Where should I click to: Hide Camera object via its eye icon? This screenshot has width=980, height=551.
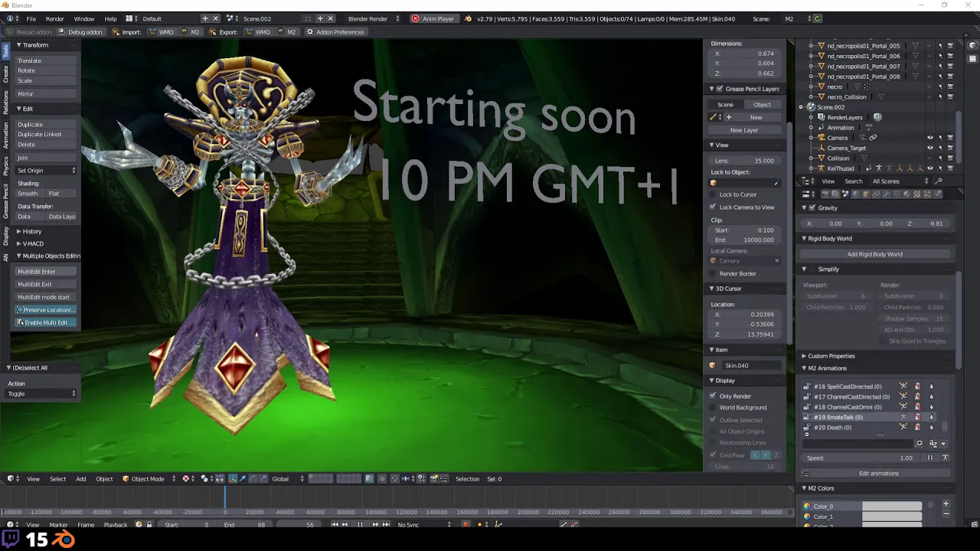point(930,137)
